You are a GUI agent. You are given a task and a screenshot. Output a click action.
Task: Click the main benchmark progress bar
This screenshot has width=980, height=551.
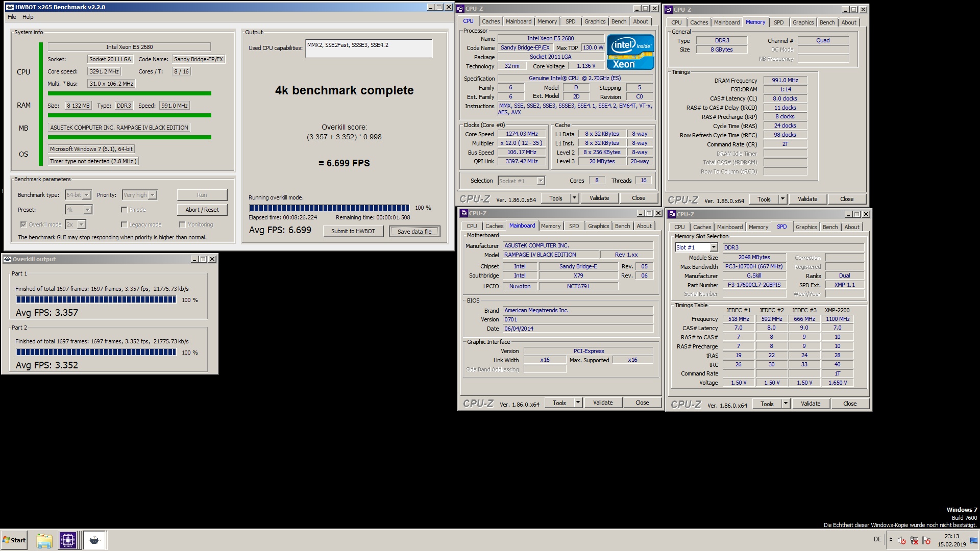(x=329, y=208)
